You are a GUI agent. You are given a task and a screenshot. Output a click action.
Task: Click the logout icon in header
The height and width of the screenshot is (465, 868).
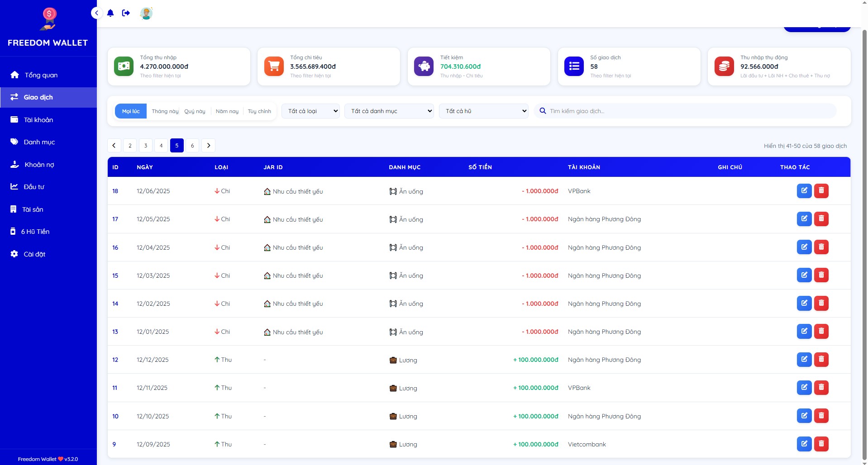tap(126, 13)
